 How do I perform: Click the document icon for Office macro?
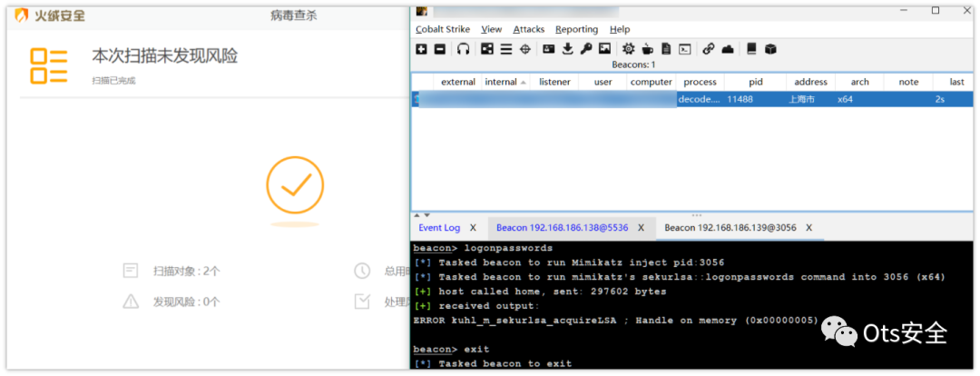point(666,49)
